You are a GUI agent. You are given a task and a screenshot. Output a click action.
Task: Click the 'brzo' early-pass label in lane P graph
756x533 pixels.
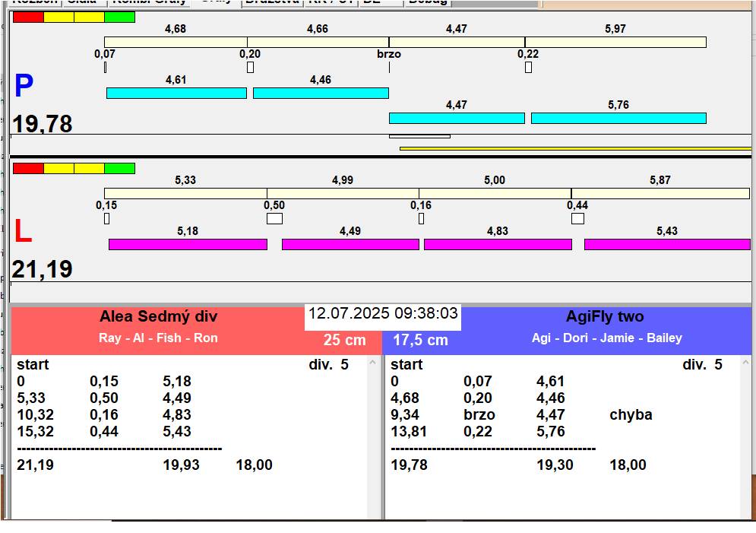[389, 54]
